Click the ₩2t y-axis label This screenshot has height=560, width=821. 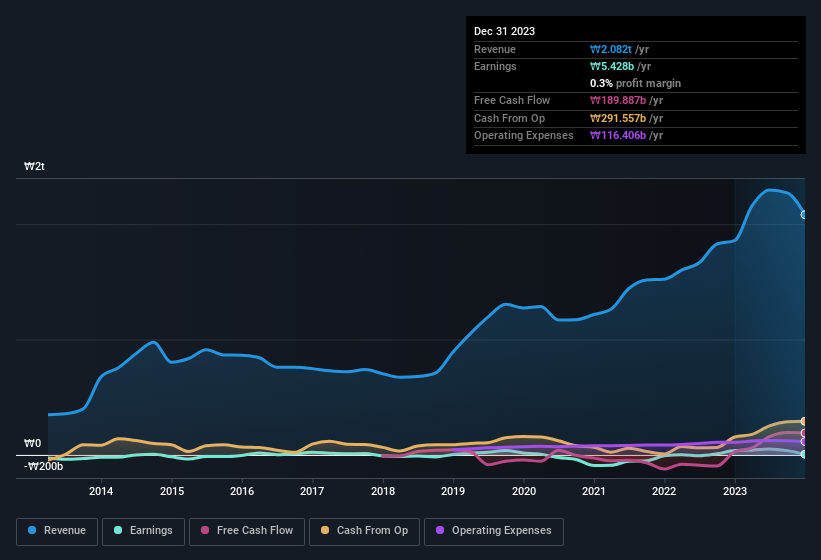tap(35, 166)
